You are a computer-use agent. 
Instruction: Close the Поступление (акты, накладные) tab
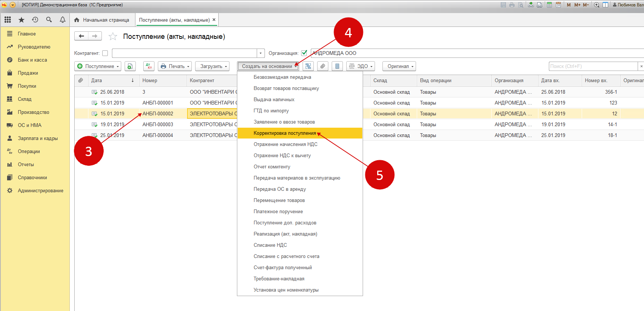[x=214, y=20]
